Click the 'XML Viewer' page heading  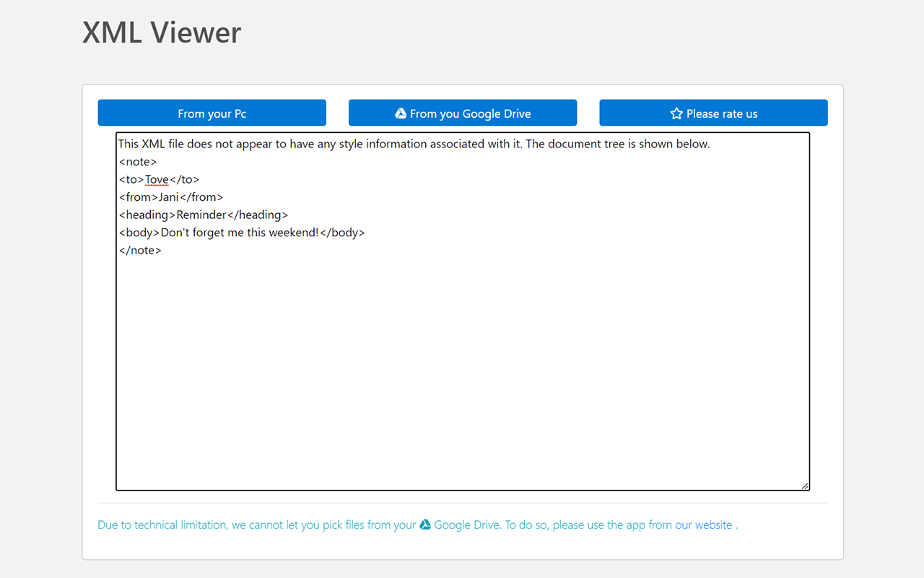[162, 33]
